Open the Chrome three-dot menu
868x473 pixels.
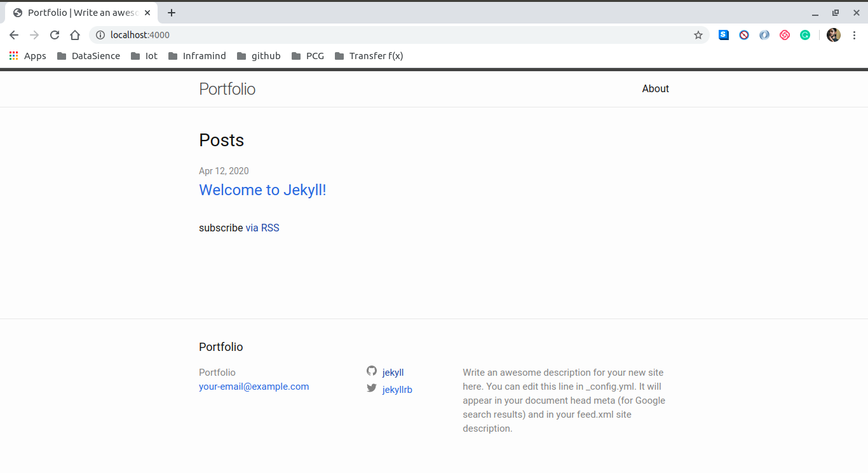coord(854,35)
